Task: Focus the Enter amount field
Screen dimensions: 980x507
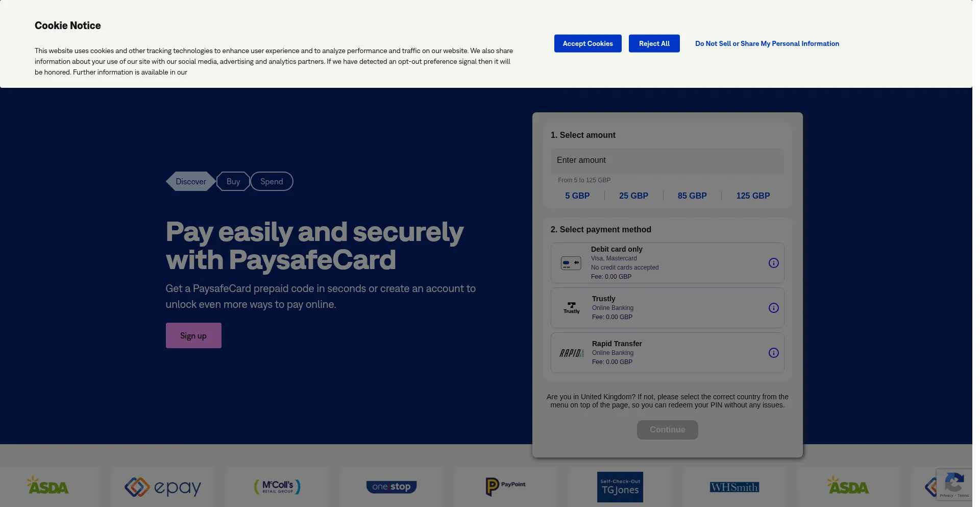Action: click(667, 160)
